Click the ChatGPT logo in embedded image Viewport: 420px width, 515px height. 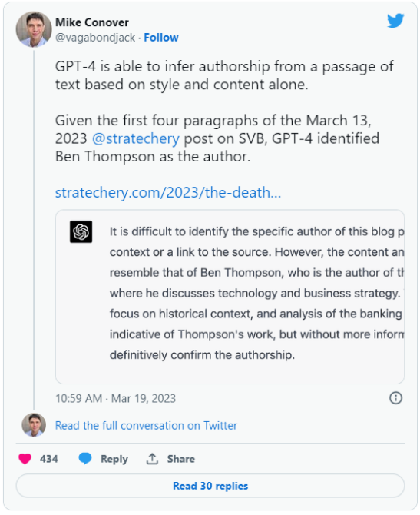[81, 231]
